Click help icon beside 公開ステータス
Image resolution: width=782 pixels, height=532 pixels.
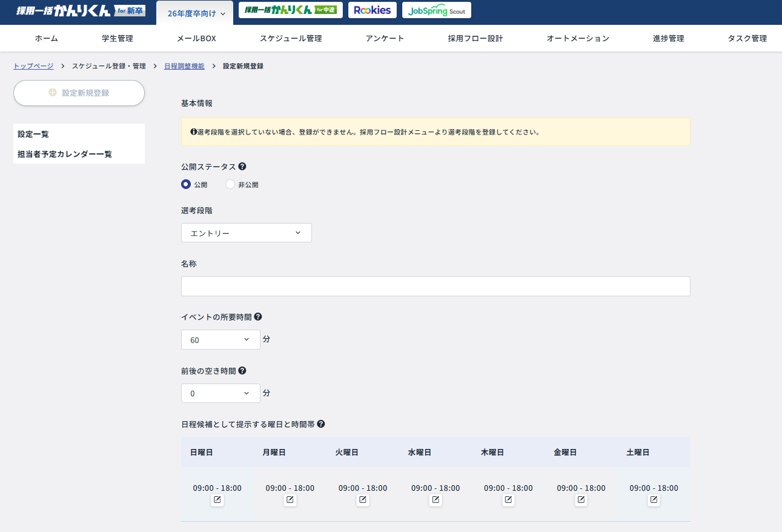coord(242,167)
